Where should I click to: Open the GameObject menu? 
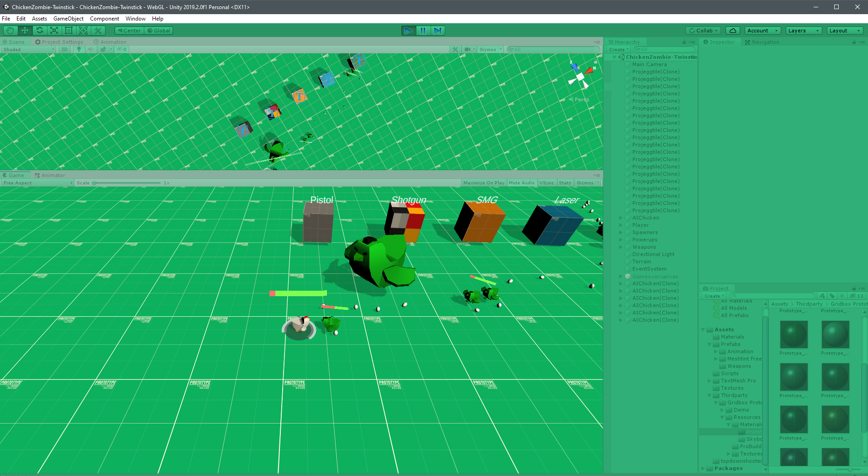tap(68, 19)
